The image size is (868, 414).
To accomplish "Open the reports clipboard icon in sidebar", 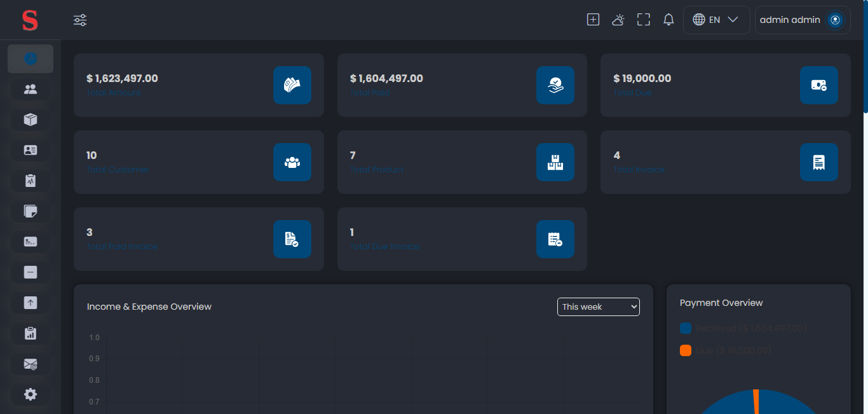I will [x=30, y=180].
